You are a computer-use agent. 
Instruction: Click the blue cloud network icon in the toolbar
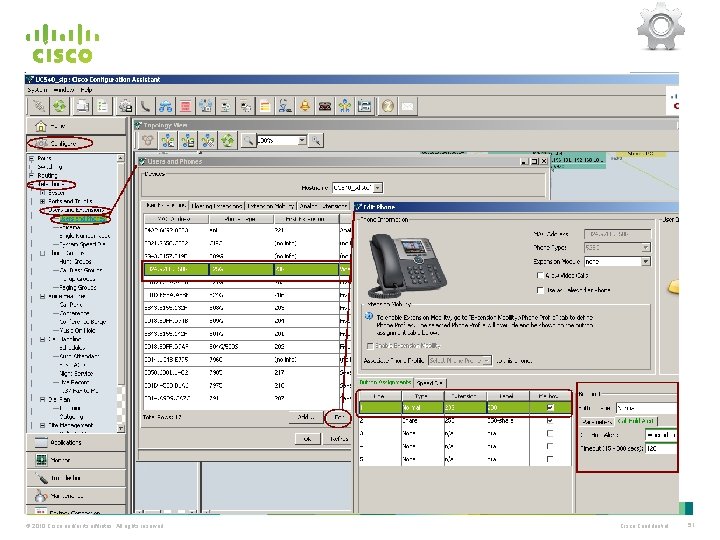click(165, 107)
